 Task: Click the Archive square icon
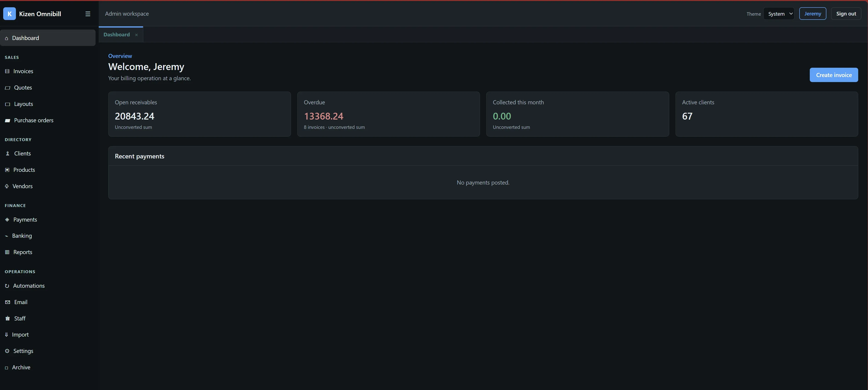[x=6, y=368]
